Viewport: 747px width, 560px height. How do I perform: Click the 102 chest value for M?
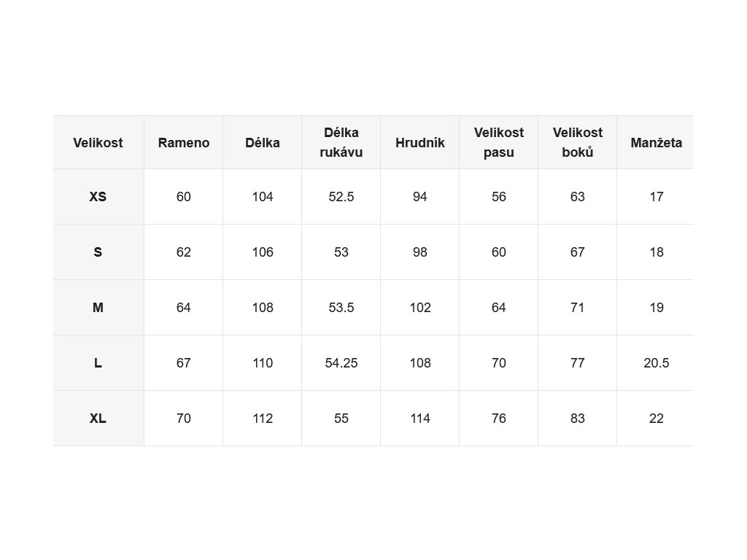[419, 308]
